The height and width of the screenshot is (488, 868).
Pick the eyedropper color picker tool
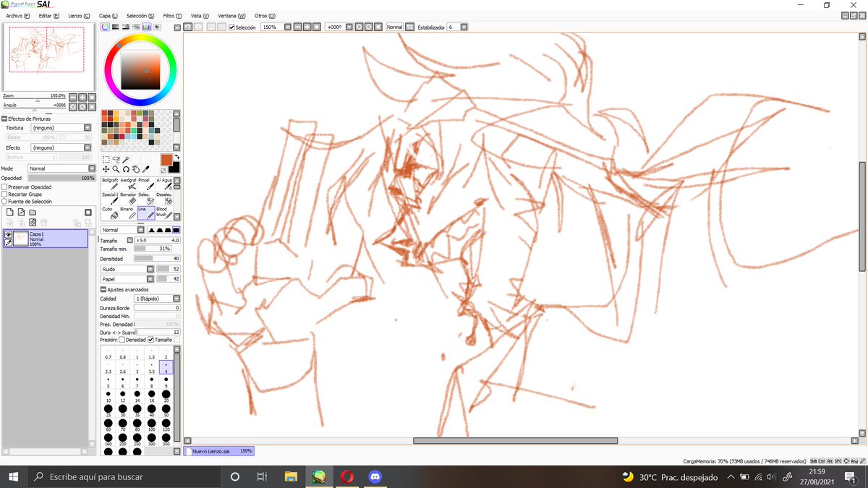coord(145,169)
